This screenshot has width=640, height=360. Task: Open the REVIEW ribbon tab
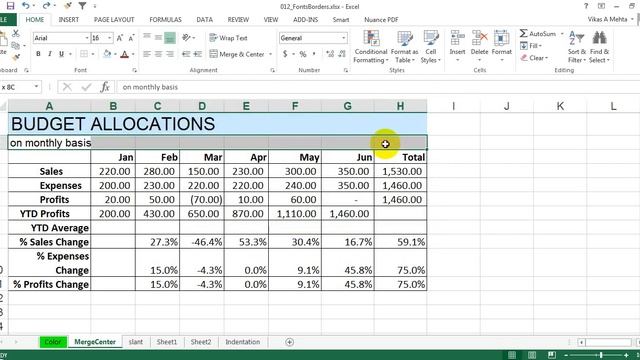(238, 20)
